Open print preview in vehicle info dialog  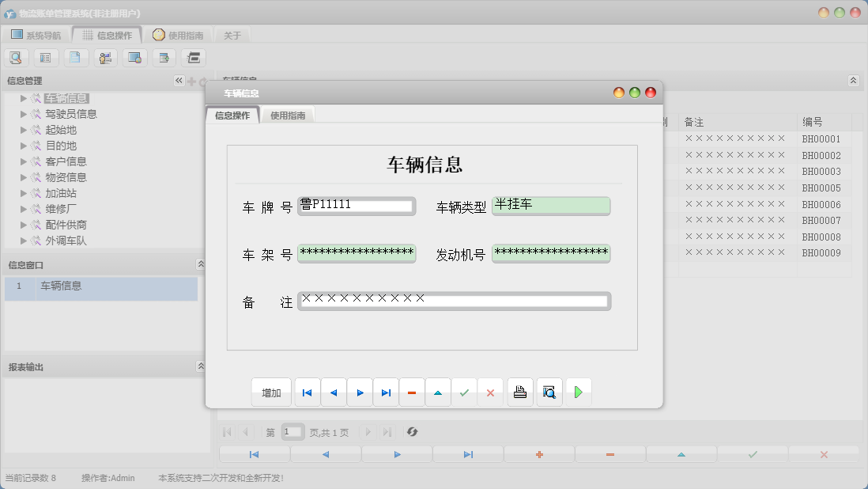pyautogui.click(x=549, y=392)
